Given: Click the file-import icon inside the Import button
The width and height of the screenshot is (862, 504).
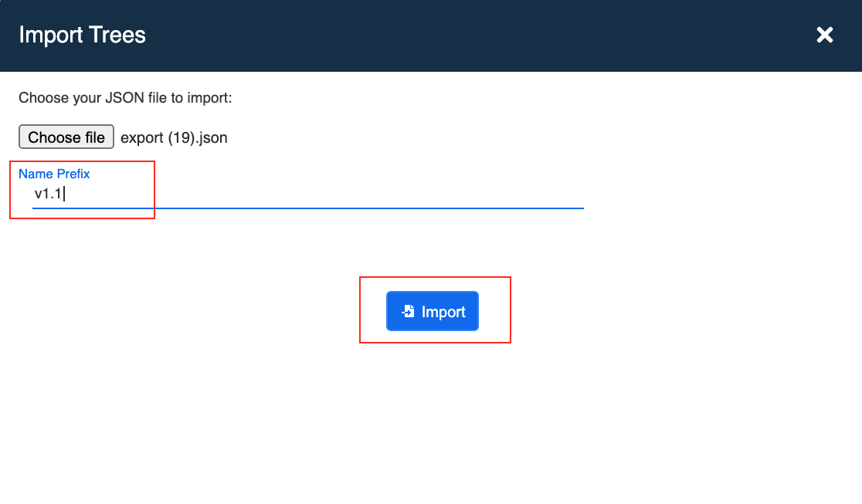Looking at the screenshot, I should pyautogui.click(x=408, y=310).
